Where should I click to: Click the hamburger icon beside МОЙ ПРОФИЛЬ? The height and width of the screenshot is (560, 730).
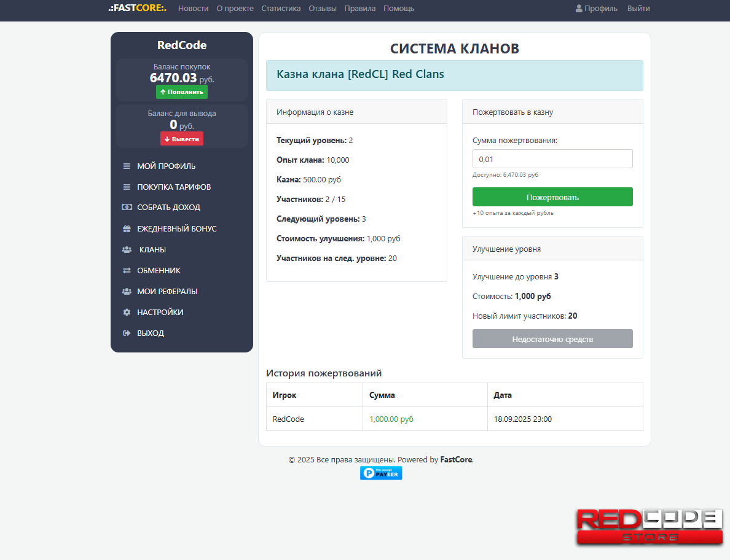pyautogui.click(x=127, y=166)
